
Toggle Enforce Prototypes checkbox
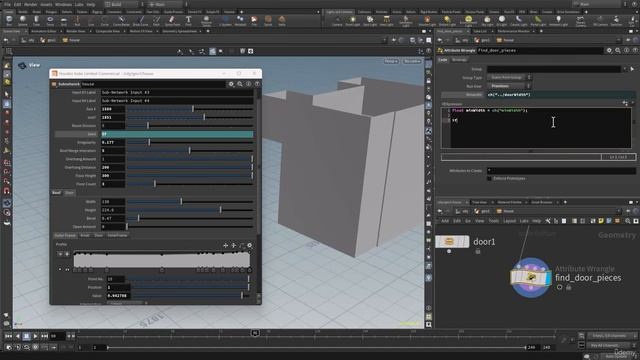pos(489,178)
